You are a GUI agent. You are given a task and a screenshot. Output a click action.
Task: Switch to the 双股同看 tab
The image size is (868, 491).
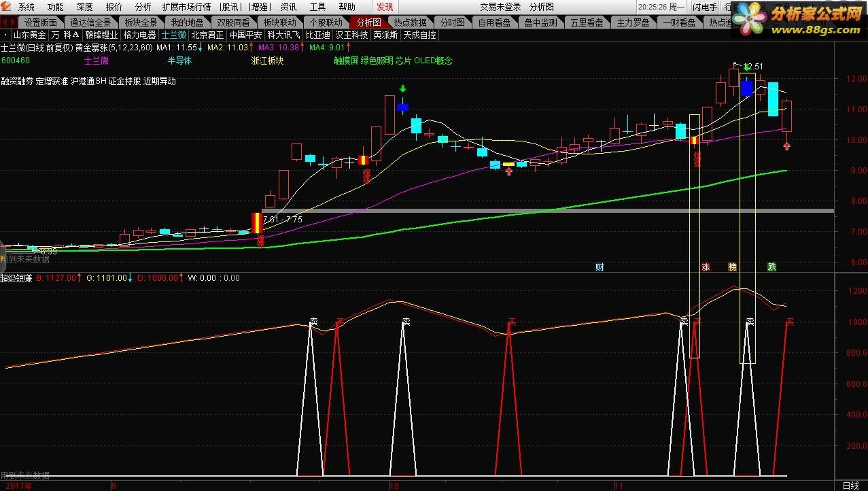pyautogui.click(x=233, y=22)
